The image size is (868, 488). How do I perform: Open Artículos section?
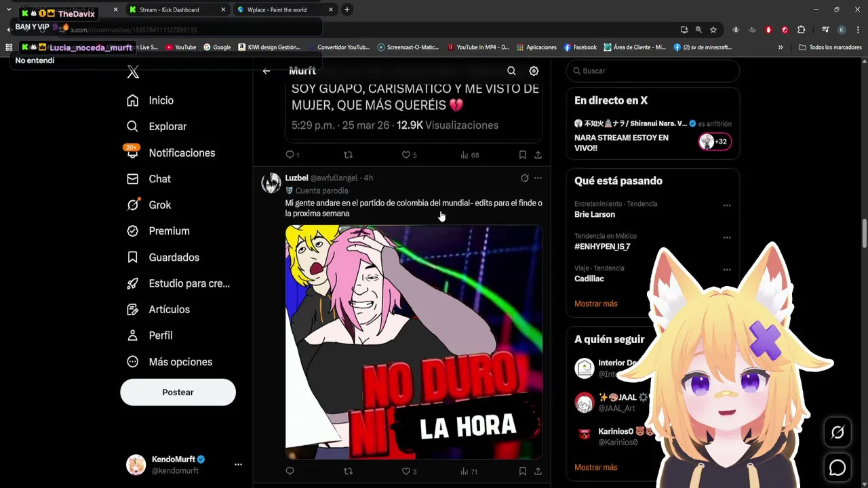point(158,310)
